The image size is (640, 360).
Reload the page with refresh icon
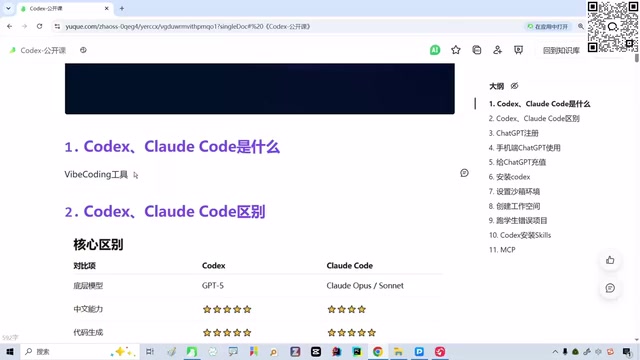(40, 27)
